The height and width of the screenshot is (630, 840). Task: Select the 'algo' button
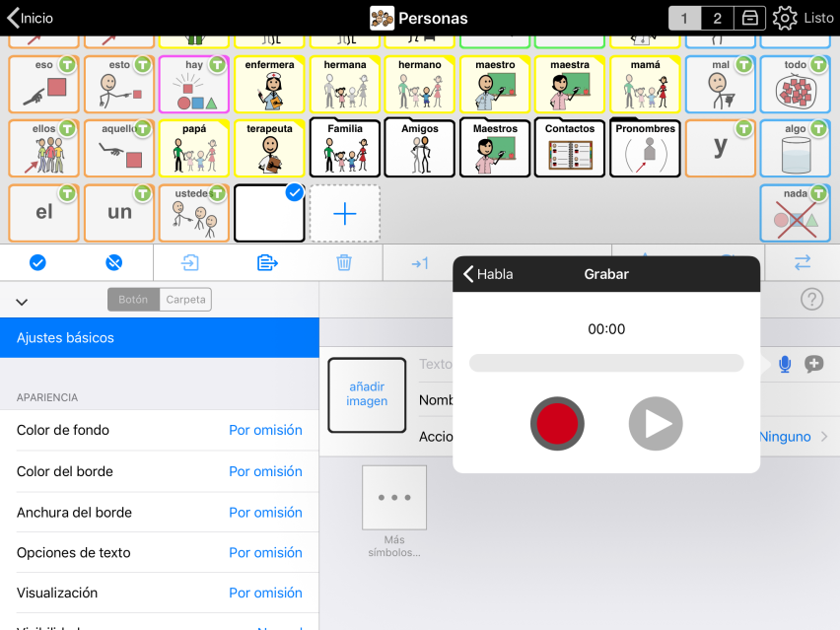click(x=795, y=149)
